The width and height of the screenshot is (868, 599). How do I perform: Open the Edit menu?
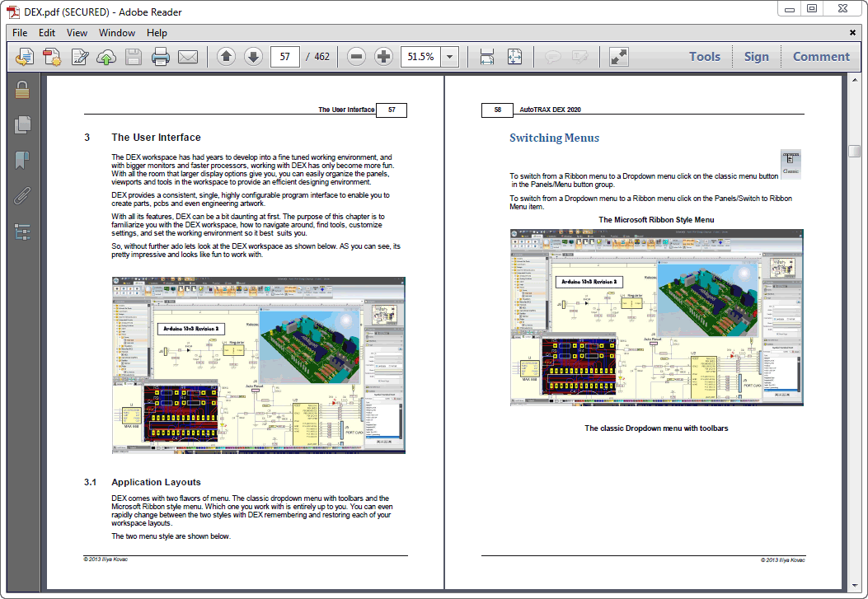(x=47, y=33)
